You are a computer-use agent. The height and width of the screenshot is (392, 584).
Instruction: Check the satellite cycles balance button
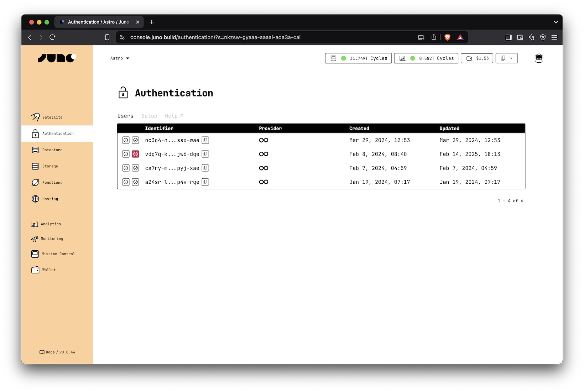[358, 58]
